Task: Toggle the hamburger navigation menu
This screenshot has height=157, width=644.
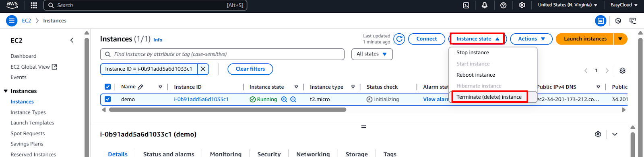Action: [12, 21]
